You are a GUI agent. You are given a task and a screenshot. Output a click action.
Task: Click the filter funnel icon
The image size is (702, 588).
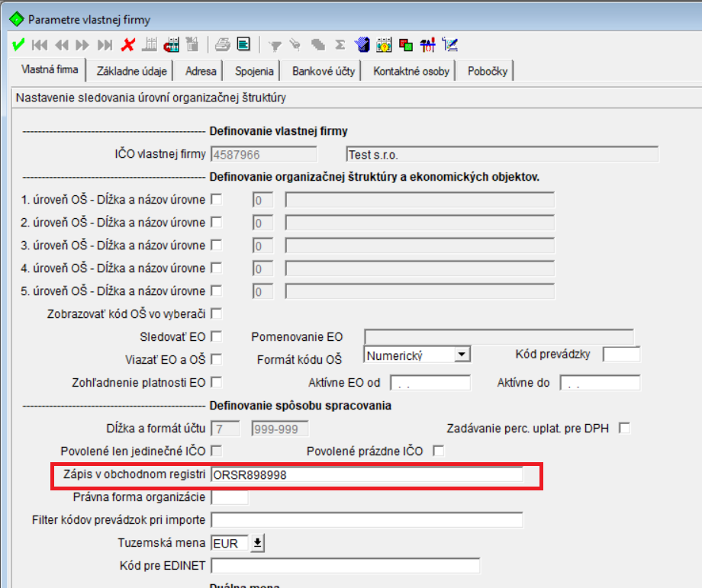pos(275,45)
